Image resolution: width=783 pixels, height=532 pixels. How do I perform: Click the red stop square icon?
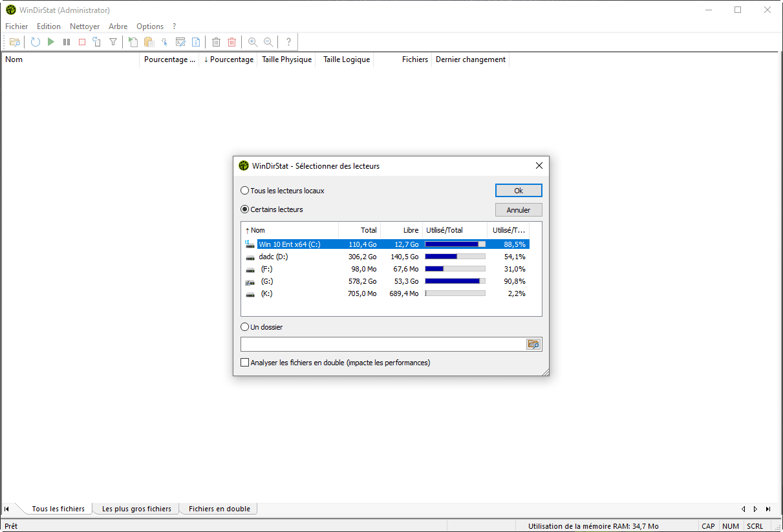[82, 42]
